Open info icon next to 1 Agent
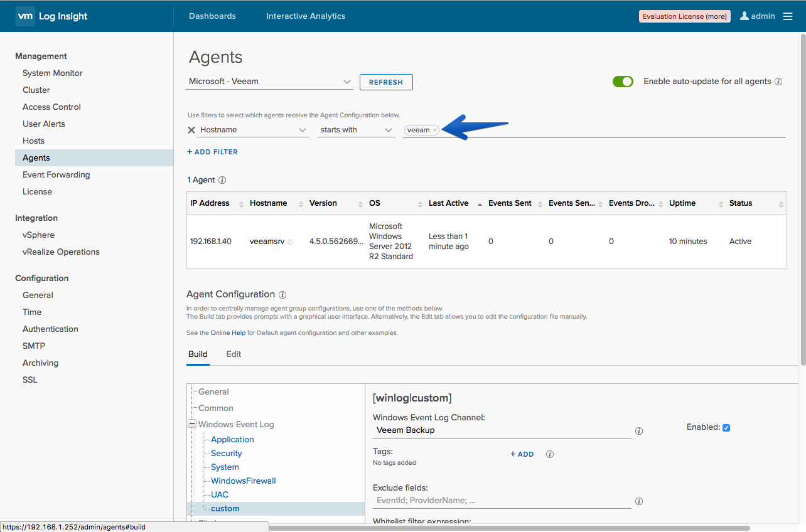806x532 pixels. tap(222, 180)
